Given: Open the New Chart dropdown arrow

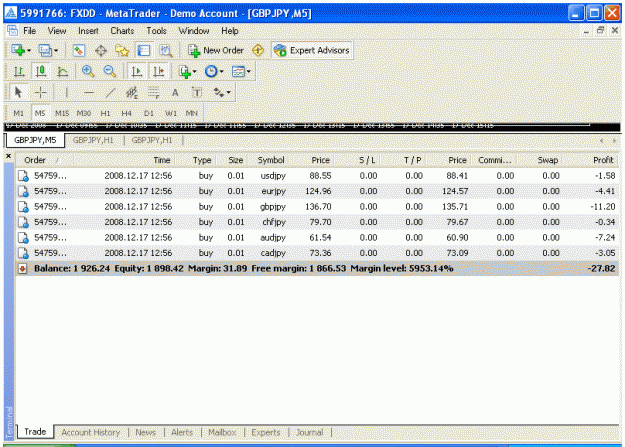Looking at the screenshot, I should point(29,51).
